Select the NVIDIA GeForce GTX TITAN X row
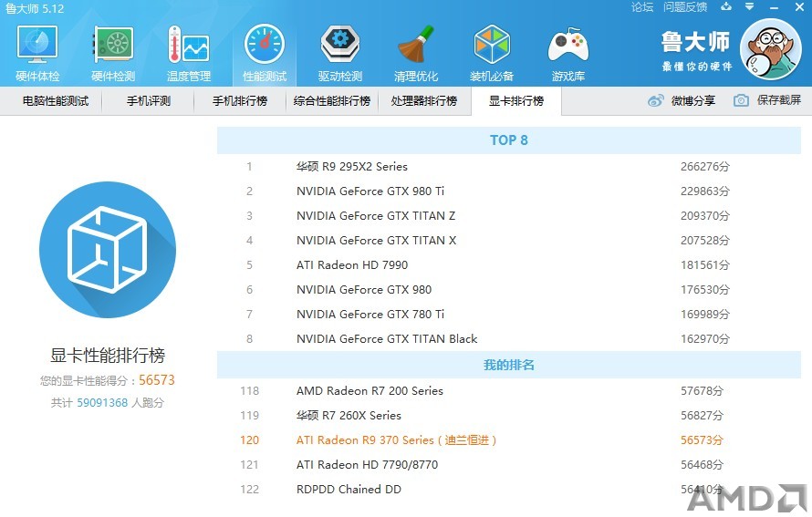This screenshot has width=812, height=517. click(509, 240)
